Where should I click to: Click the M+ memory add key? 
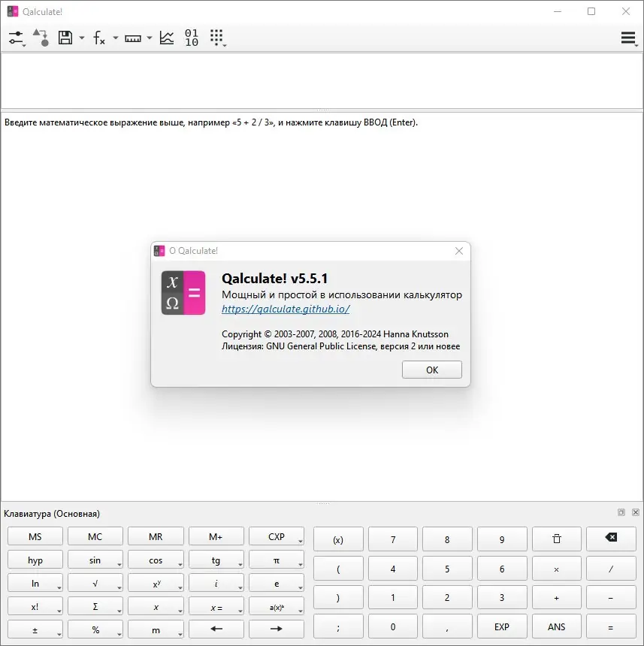pos(216,536)
